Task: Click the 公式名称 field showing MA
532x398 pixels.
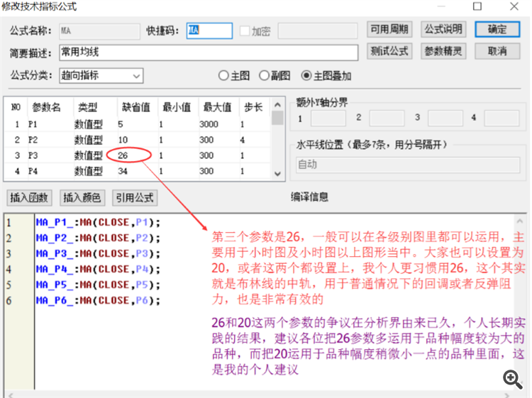Action: pos(99,31)
